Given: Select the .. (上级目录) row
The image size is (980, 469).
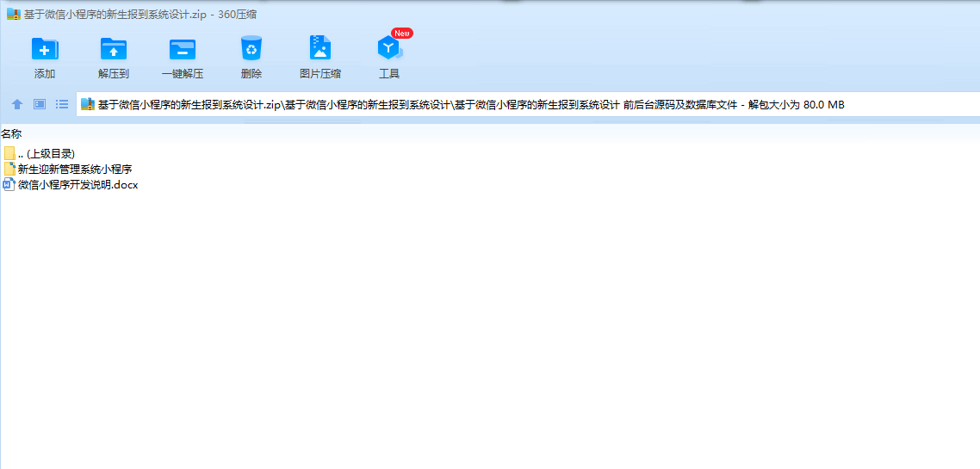Looking at the screenshot, I should 40,153.
